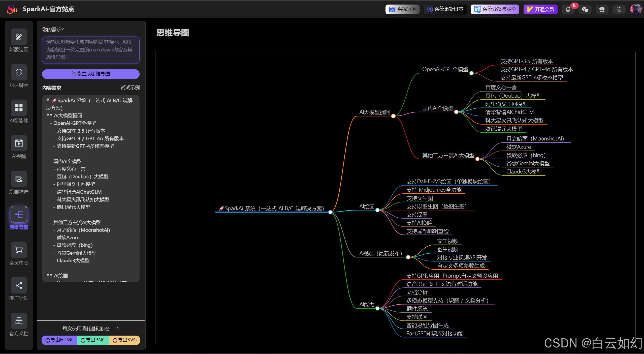Open the AI智能体 grid icon

coord(19,108)
